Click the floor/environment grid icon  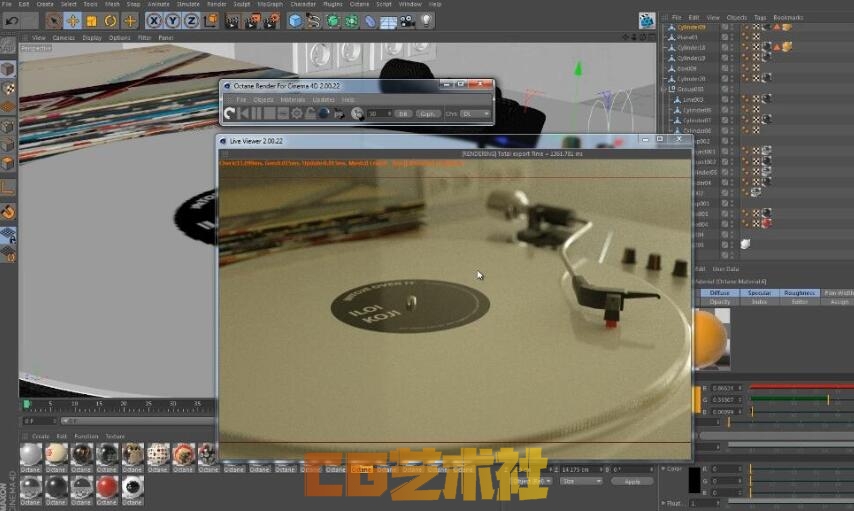coord(388,21)
